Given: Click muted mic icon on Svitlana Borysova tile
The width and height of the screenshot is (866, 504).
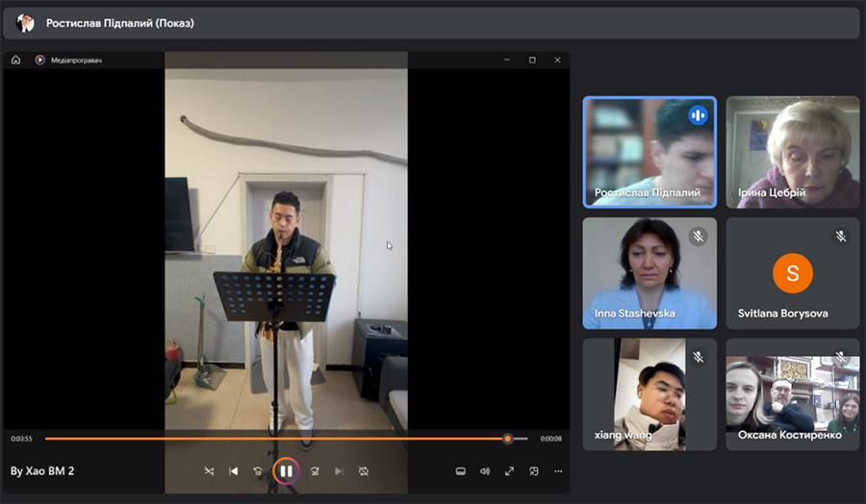Looking at the screenshot, I should (x=841, y=237).
